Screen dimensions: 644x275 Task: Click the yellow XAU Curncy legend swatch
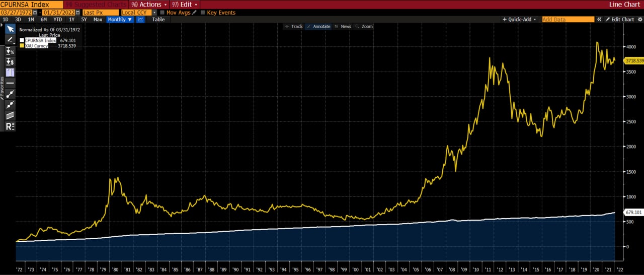[x=22, y=46]
